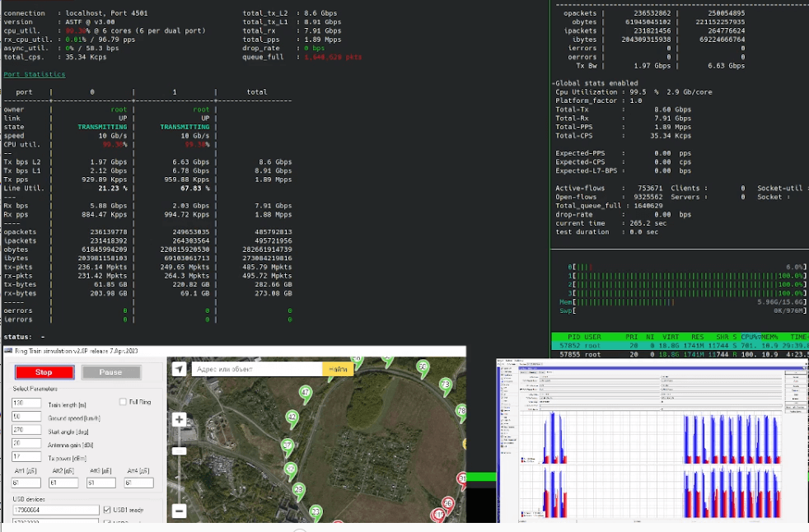Select htop process row 57855
This screenshot has height=532, width=809.
click(x=680, y=354)
